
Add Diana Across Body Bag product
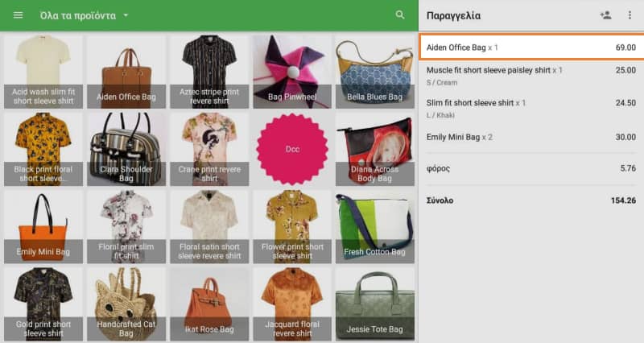tap(374, 148)
